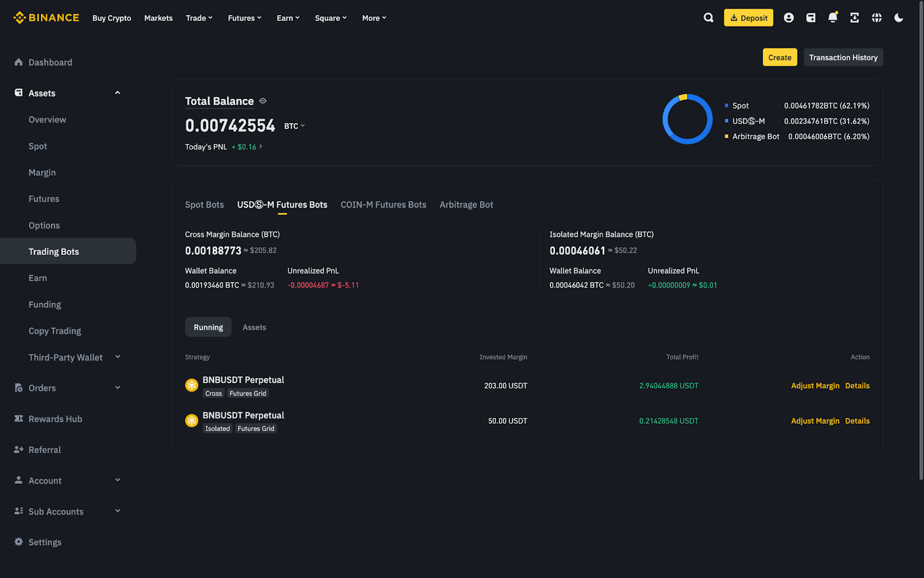Expand the Account section chevron
Screen dimensions: 924x578
pyautogui.click(x=118, y=480)
